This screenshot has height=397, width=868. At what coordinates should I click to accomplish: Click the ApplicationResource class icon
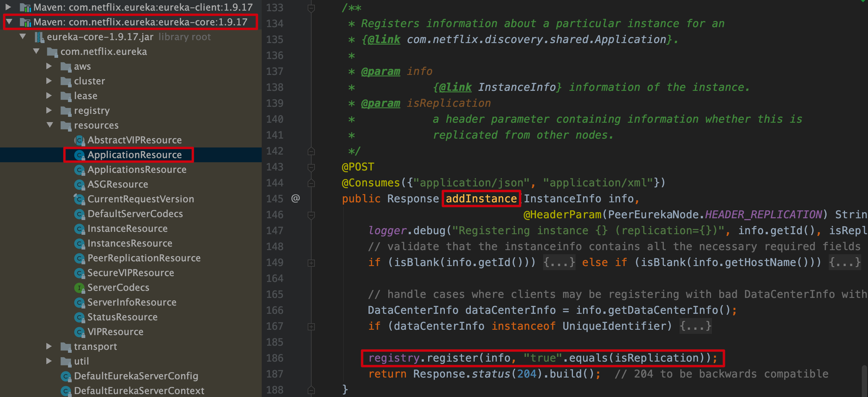tap(78, 155)
